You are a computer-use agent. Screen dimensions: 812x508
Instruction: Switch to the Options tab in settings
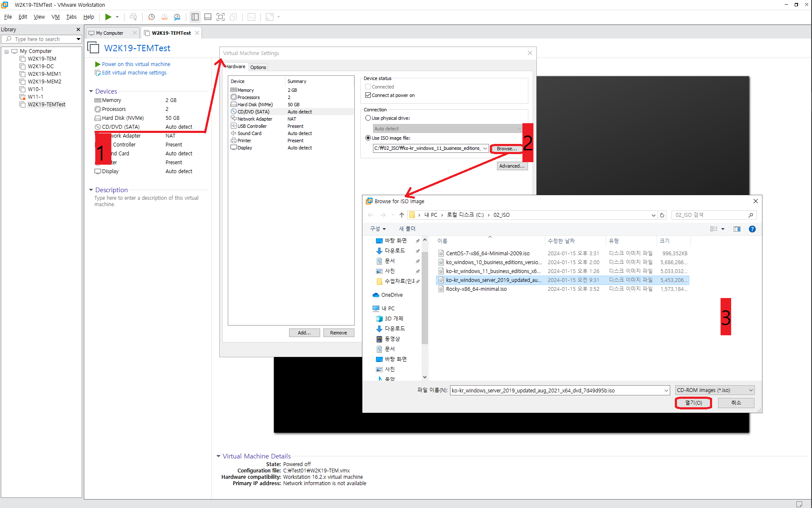pyautogui.click(x=258, y=67)
